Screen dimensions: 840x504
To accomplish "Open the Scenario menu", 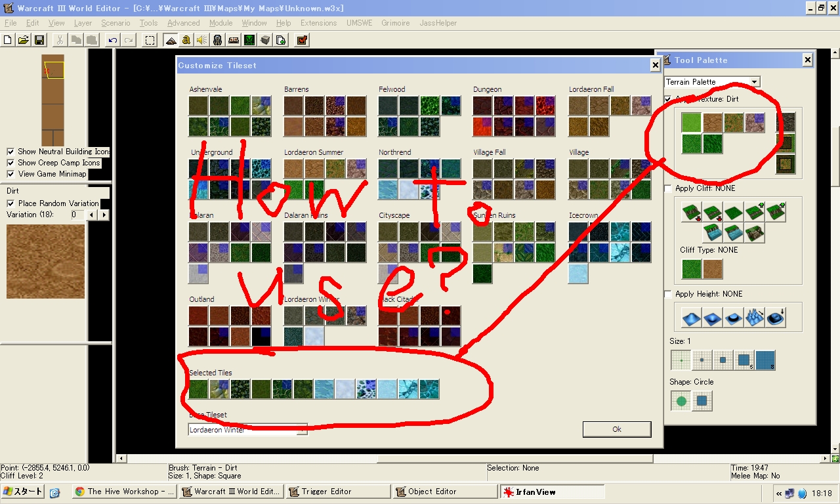I will [115, 23].
